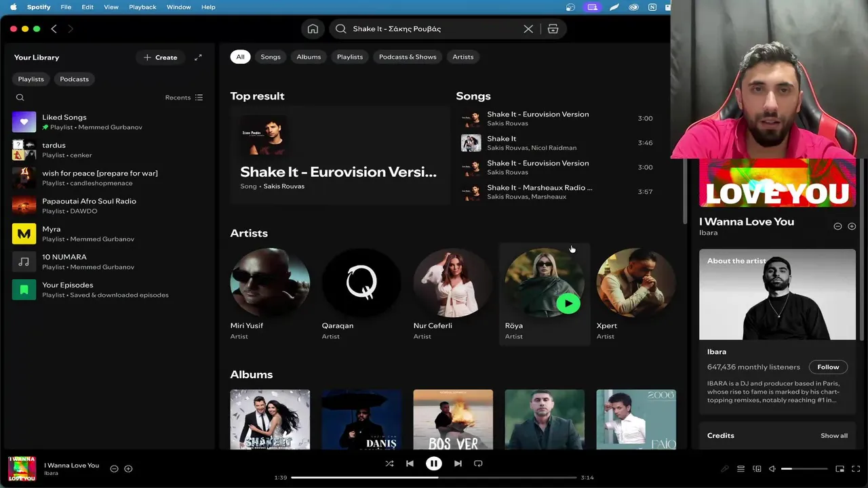868x488 pixels.
Task: Go forward with right arrow
Action: (x=70, y=29)
